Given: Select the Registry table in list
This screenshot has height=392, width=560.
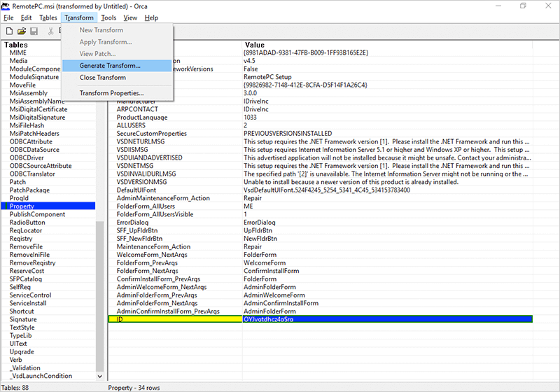Looking at the screenshot, I should pos(21,239).
